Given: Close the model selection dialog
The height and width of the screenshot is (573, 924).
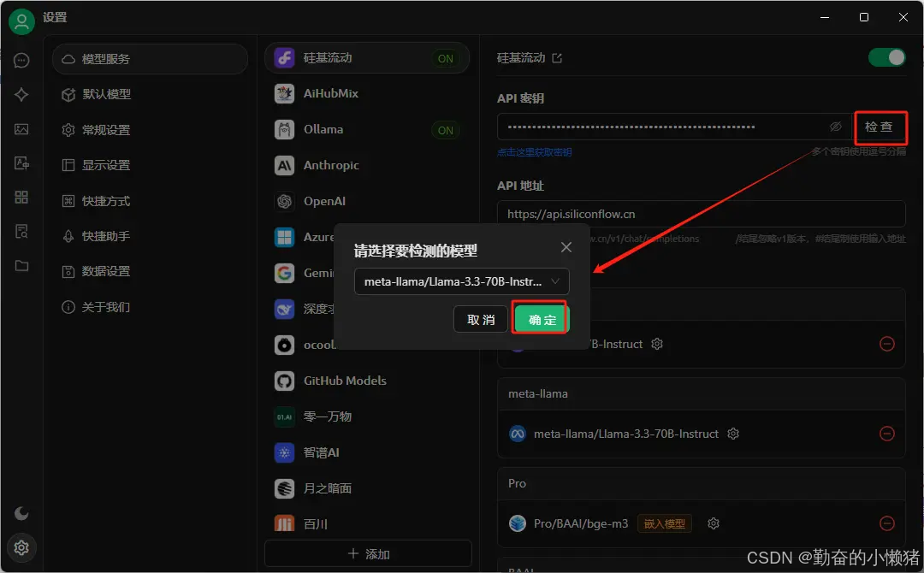Looking at the screenshot, I should (566, 247).
